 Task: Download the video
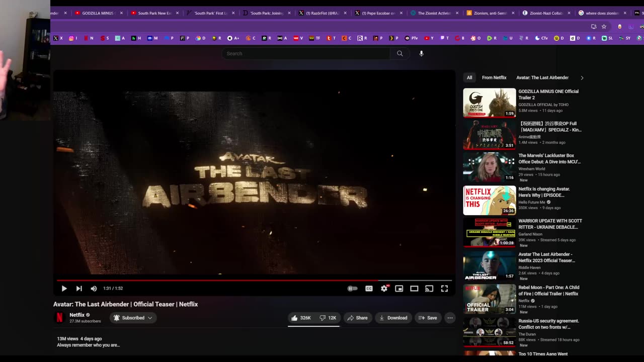point(393,318)
